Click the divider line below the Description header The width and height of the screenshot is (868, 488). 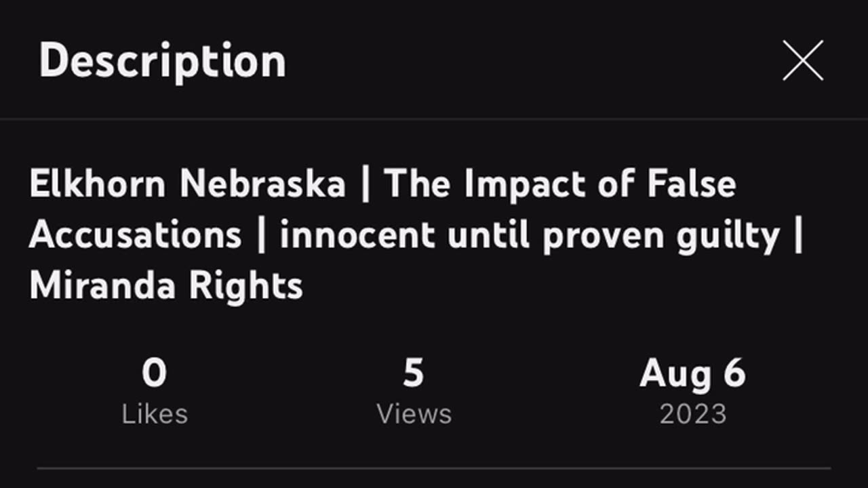pos(434,119)
